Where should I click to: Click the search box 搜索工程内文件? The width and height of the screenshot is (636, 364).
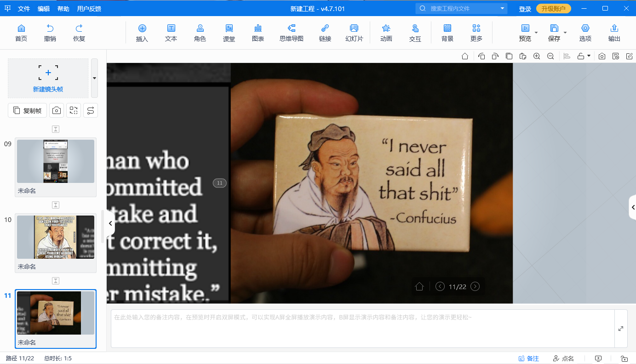pyautogui.click(x=462, y=8)
